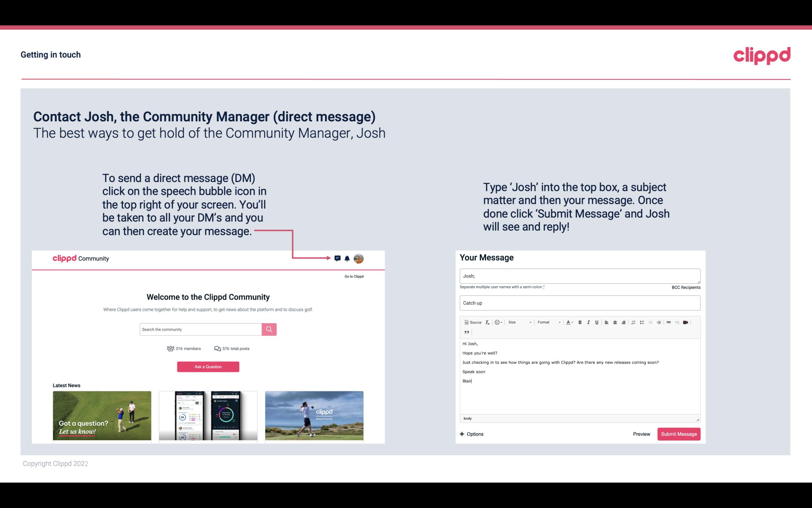Click the Preview button
812x508 pixels.
point(641,434)
